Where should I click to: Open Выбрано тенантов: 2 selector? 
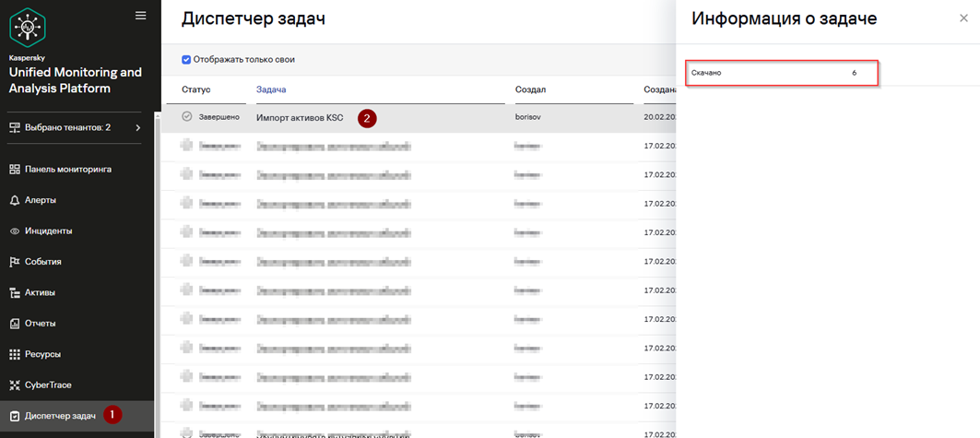[x=75, y=127]
